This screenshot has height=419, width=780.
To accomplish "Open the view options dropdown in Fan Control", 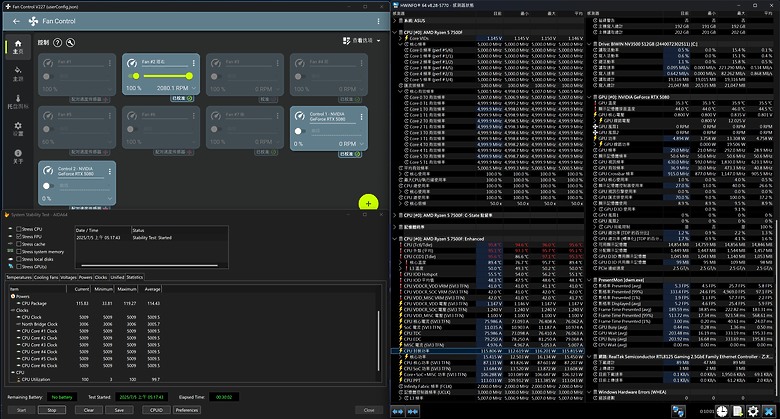I will coord(362,41).
